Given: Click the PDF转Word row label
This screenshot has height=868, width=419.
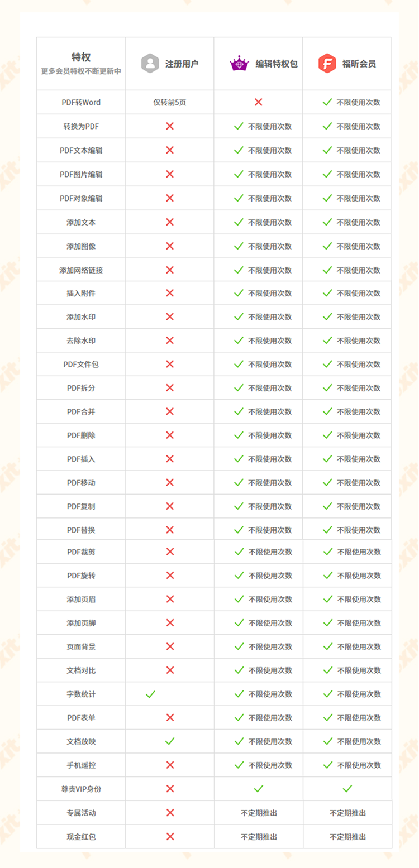Looking at the screenshot, I should click(x=81, y=103).
